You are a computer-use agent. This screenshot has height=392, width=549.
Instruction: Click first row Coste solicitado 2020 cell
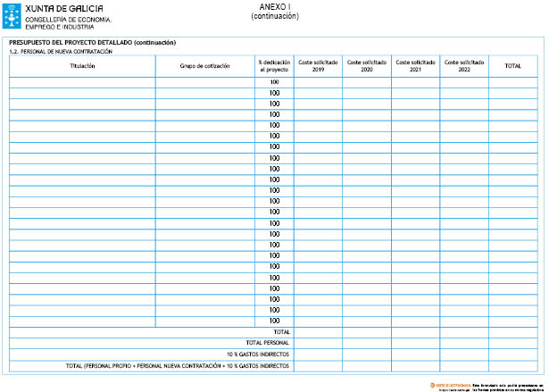(366, 82)
